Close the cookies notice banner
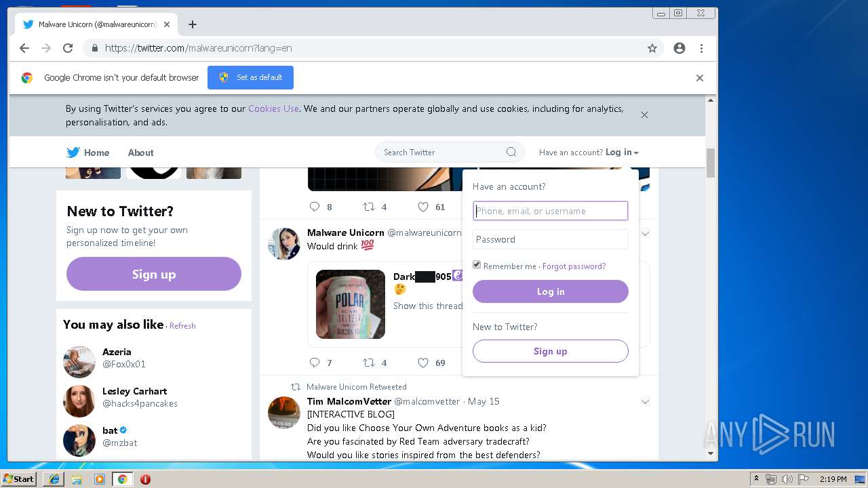Screen dimensions: 868x488 [645, 115]
